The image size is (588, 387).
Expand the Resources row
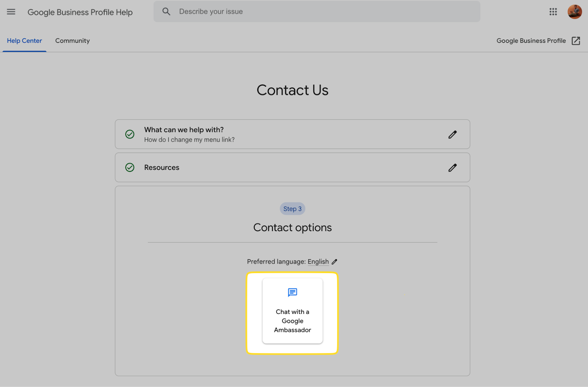click(x=293, y=167)
